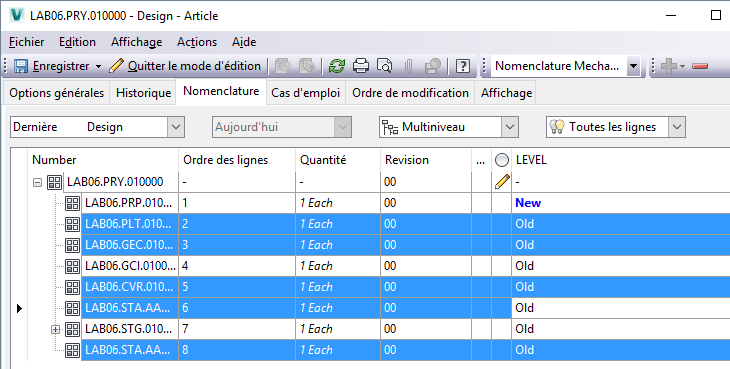Screen dimensions: 730x369
Task: Sort by Number column header
Action: tap(103, 160)
